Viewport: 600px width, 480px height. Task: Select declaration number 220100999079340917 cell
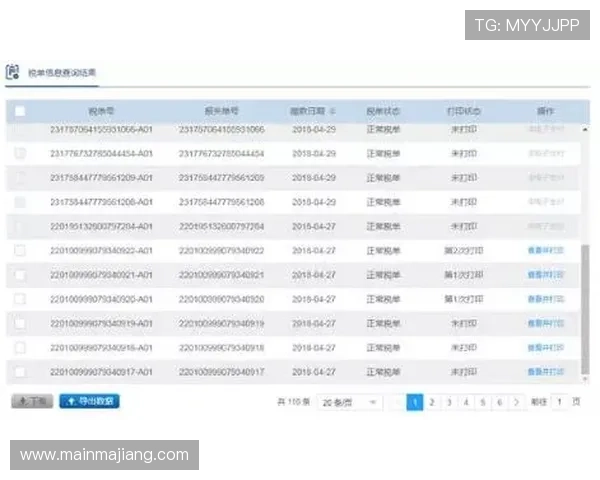222,372
